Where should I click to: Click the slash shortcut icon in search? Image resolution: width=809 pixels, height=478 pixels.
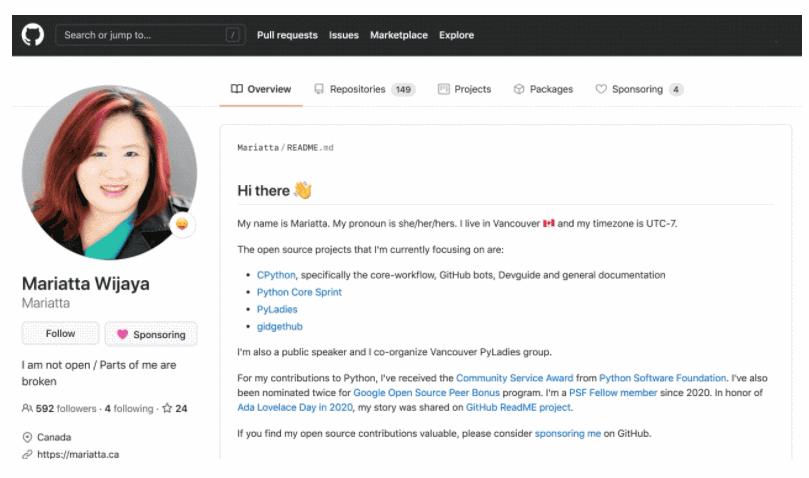pos(232,35)
